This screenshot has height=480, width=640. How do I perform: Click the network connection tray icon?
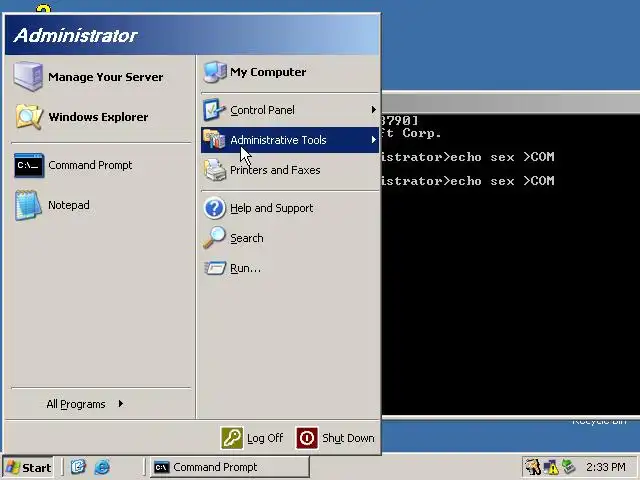(x=568, y=467)
